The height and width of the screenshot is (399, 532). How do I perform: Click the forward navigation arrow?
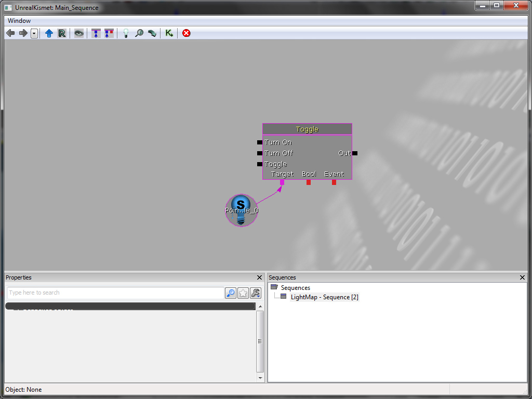point(23,33)
